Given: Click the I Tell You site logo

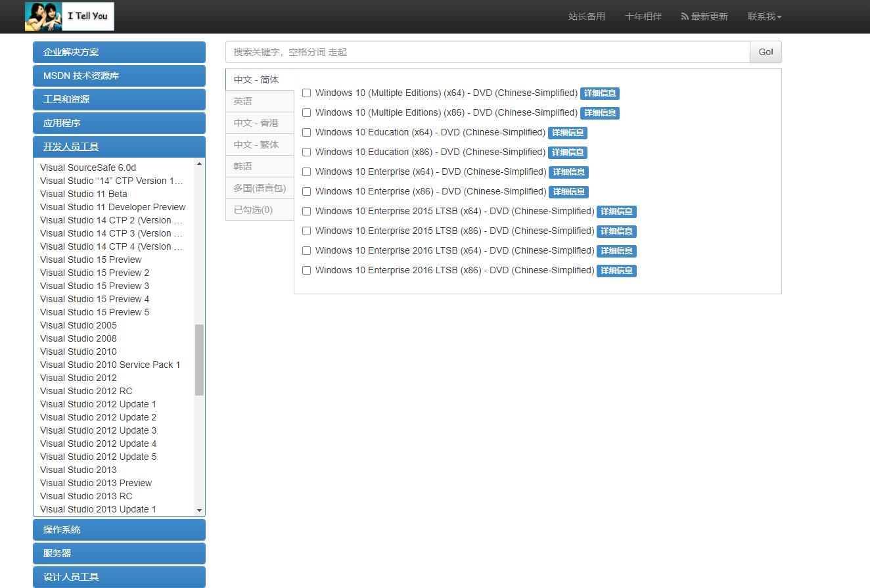Looking at the screenshot, I should click(x=69, y=16).
